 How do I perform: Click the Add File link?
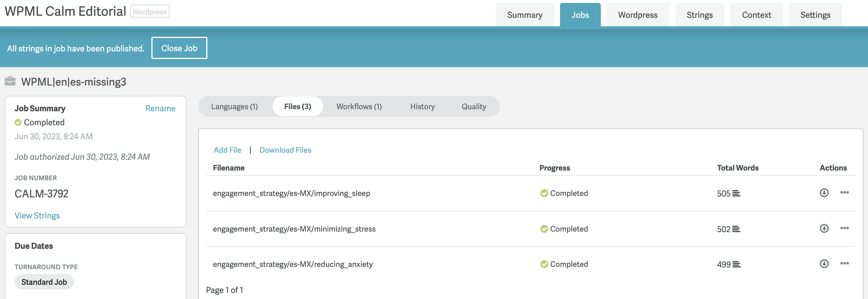(x=228, y=150)
